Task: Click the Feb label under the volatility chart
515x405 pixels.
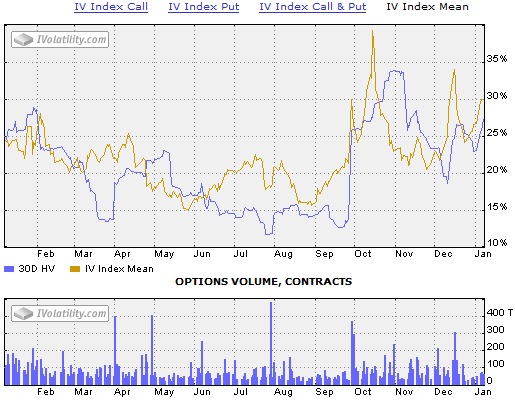Action: point(46,254)
